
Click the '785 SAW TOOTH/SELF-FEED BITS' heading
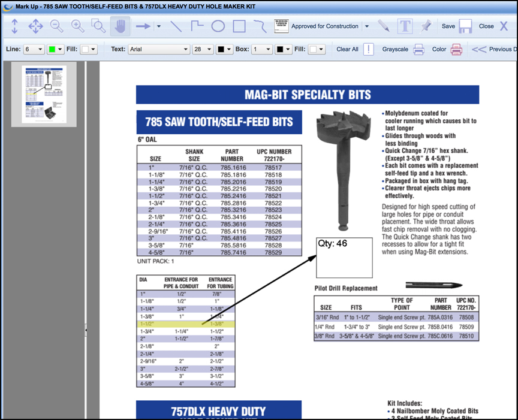[219, 122]
